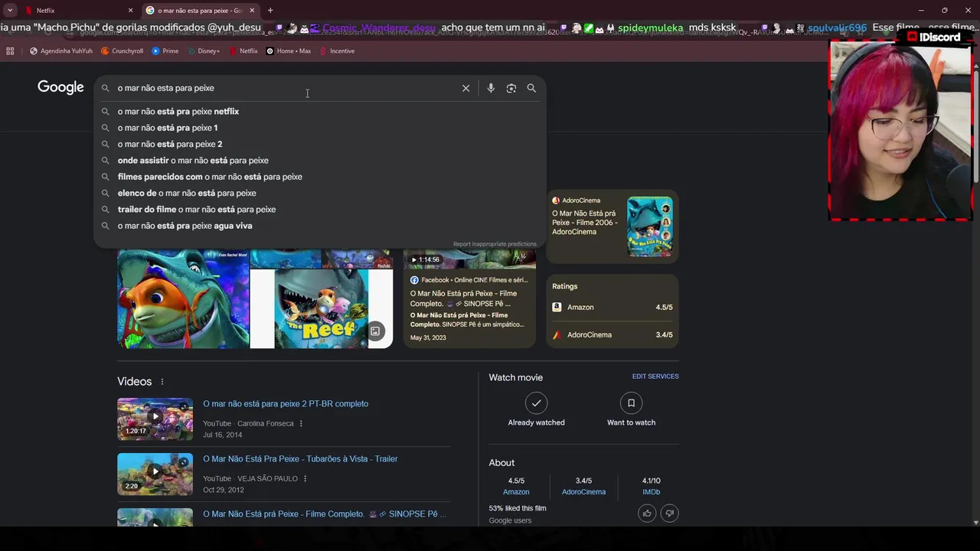This screenshot has width=980, height=551.
Task: Click the '53% liked this film' text
Action: [518, 508]
